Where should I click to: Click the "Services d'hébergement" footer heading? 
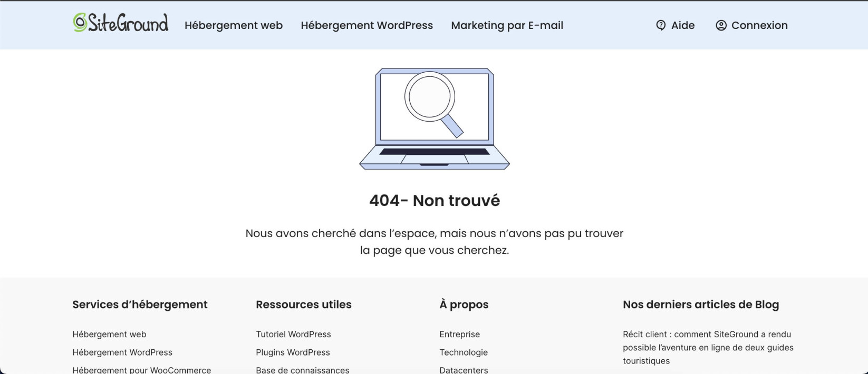click(140, 304)
